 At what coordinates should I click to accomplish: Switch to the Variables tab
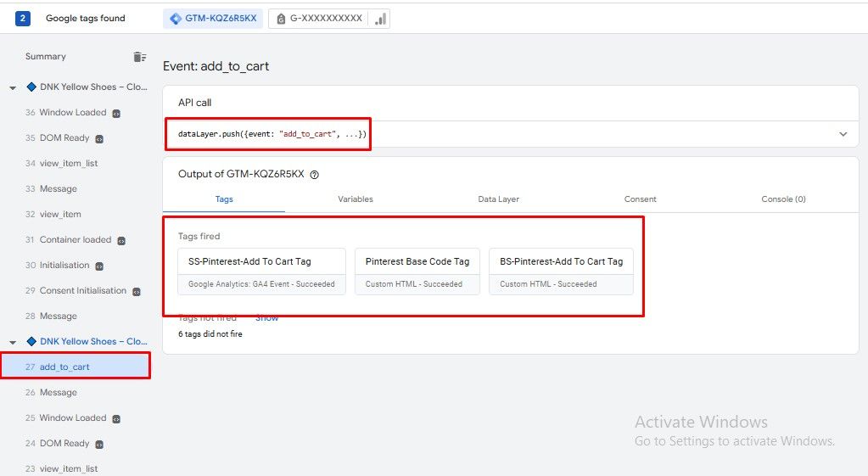[355, 199]
